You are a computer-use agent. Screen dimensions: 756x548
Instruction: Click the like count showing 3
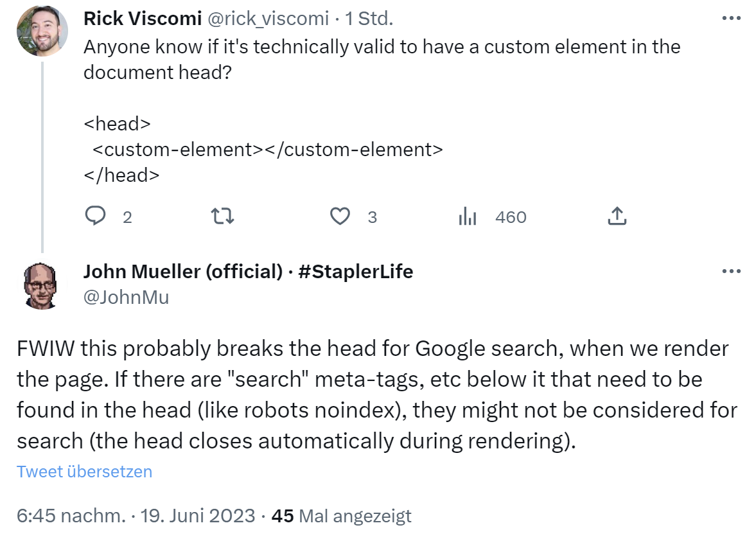372,218
